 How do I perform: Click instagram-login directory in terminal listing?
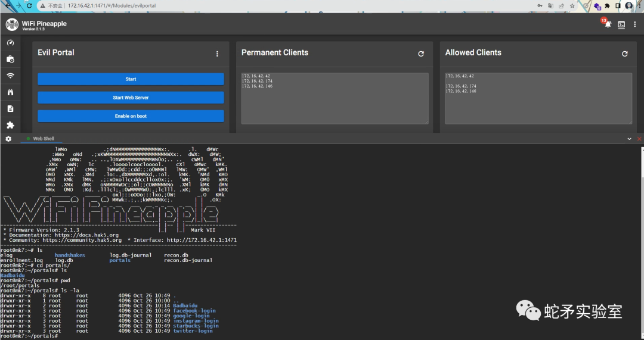196,321
